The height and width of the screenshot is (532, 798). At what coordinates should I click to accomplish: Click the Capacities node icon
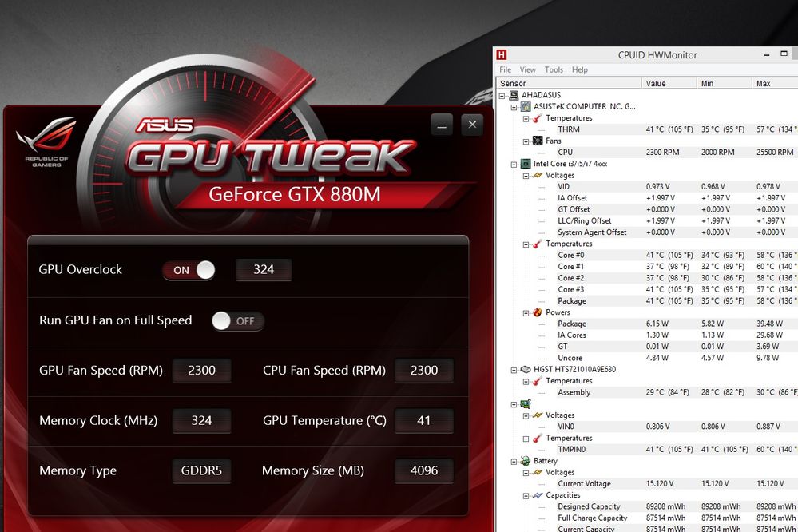click(x=538, y=495)
